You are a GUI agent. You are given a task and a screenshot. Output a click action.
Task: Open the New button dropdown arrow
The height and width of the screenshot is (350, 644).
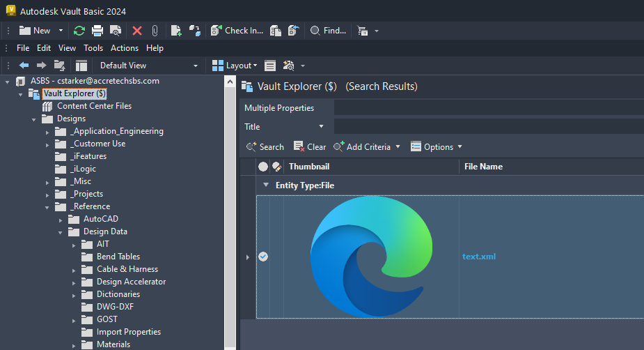61,31
